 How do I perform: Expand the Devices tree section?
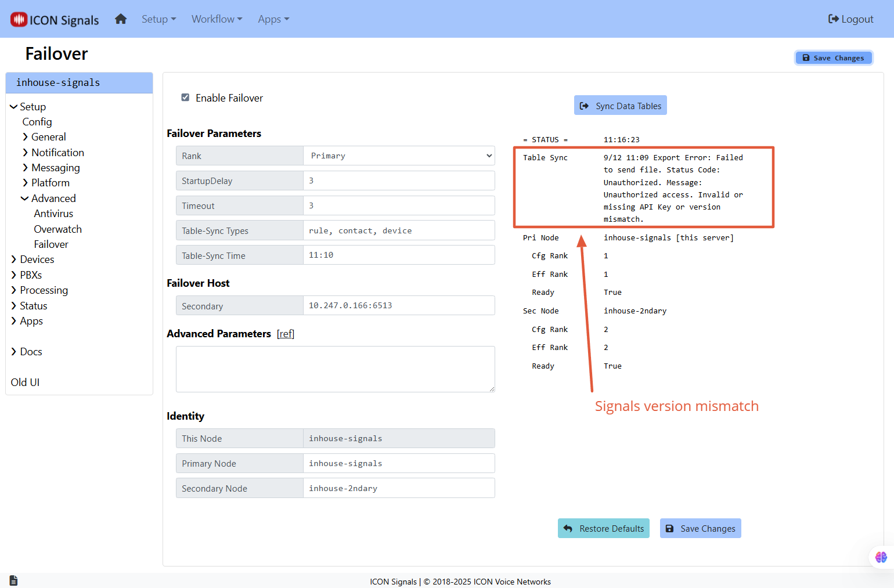click(x=37, y=259)
